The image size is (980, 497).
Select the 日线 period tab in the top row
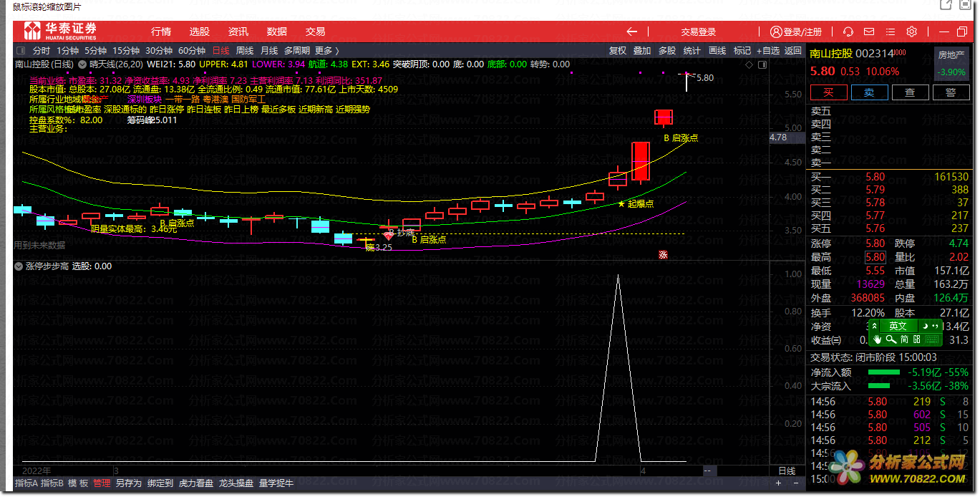tap(221, 51)
